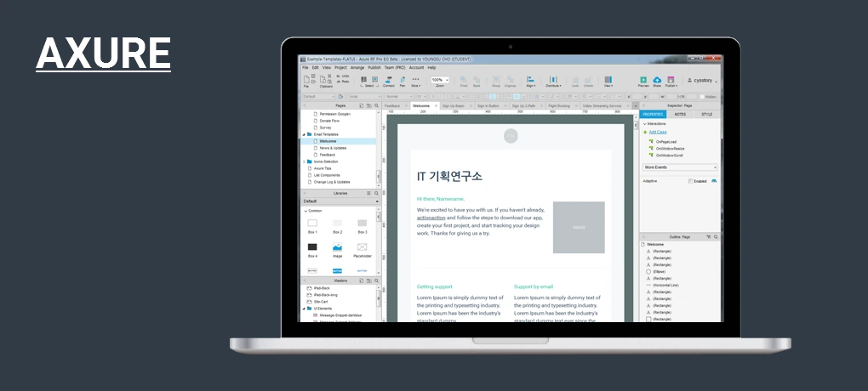The width and height of the screenshot is (868, 391).
Task: Click the Ungroup icon in toolbar
Action: coord(510,80)
